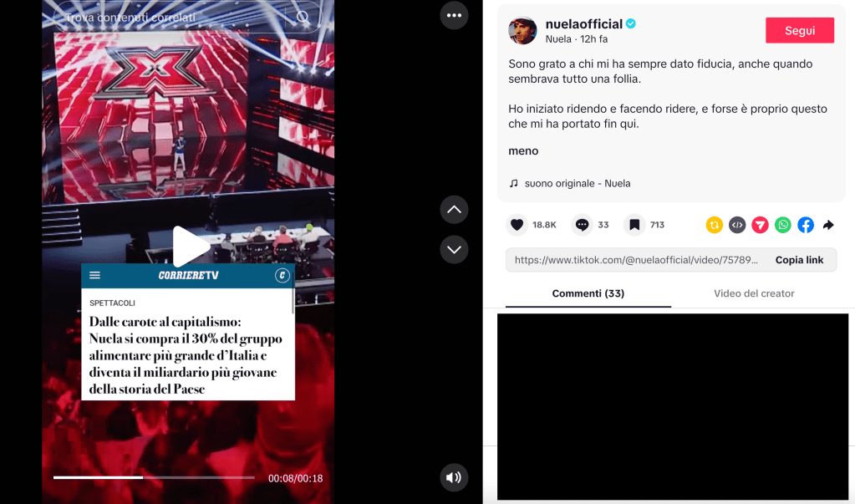Open more share options arrow
The width and height of the screenshot is (855, 504).
[x=828, y=225]
